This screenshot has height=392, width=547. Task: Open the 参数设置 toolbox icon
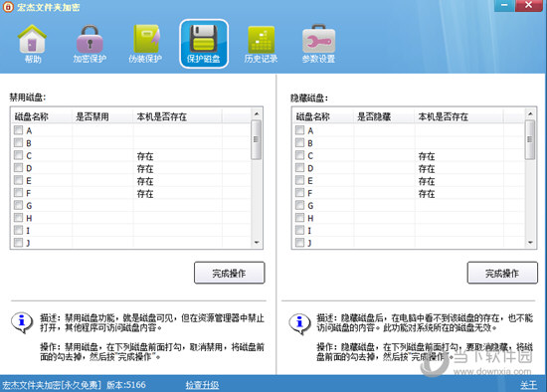[x=318, y=44]
